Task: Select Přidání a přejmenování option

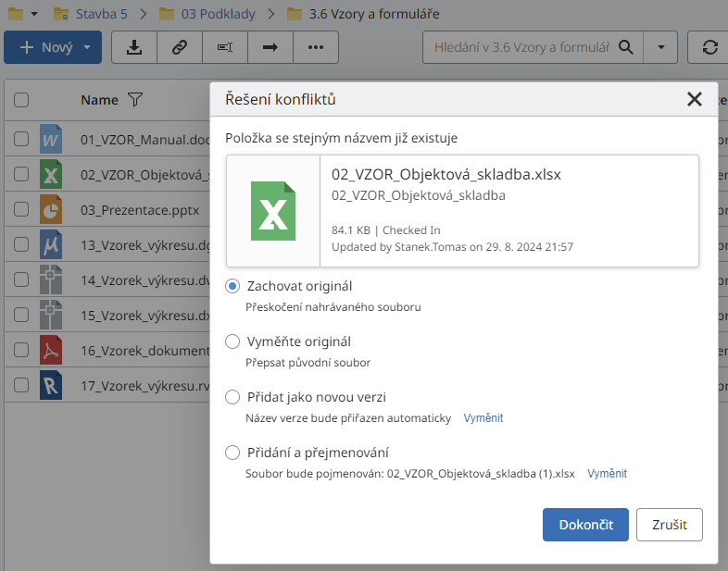Action: 232,453
